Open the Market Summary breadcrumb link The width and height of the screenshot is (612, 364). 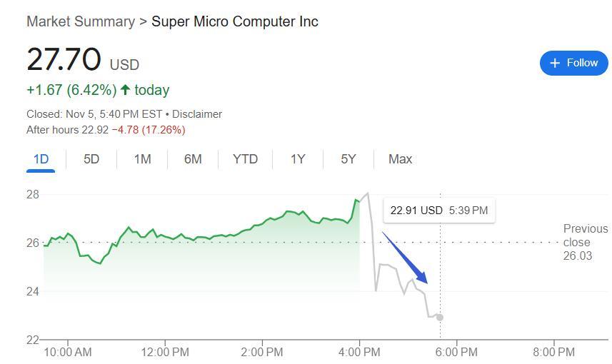click(80, 21)
